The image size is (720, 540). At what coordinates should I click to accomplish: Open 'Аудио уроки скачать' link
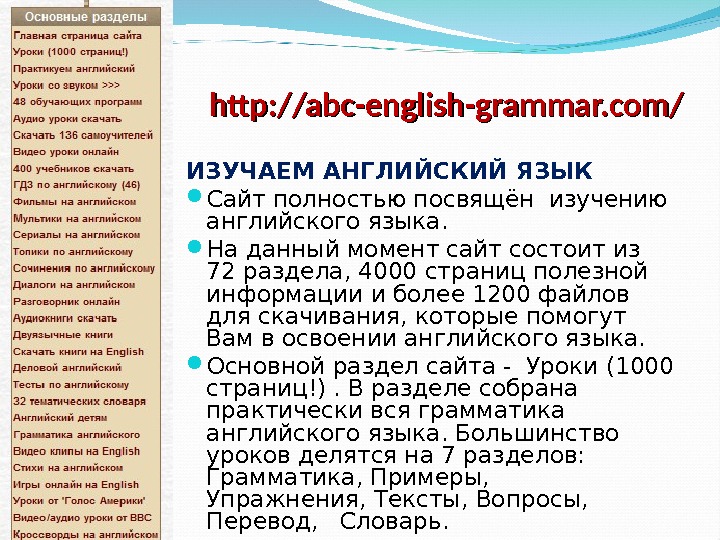point(68,118)
